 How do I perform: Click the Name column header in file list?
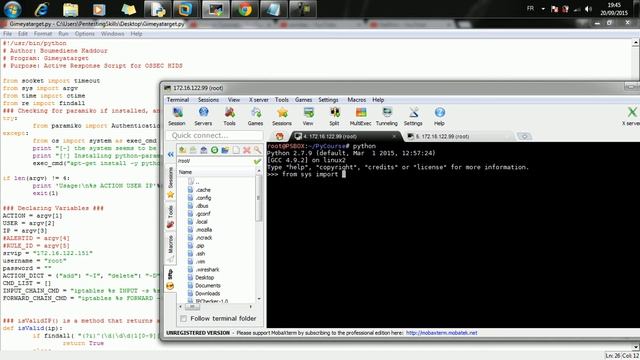coord(216,172)
